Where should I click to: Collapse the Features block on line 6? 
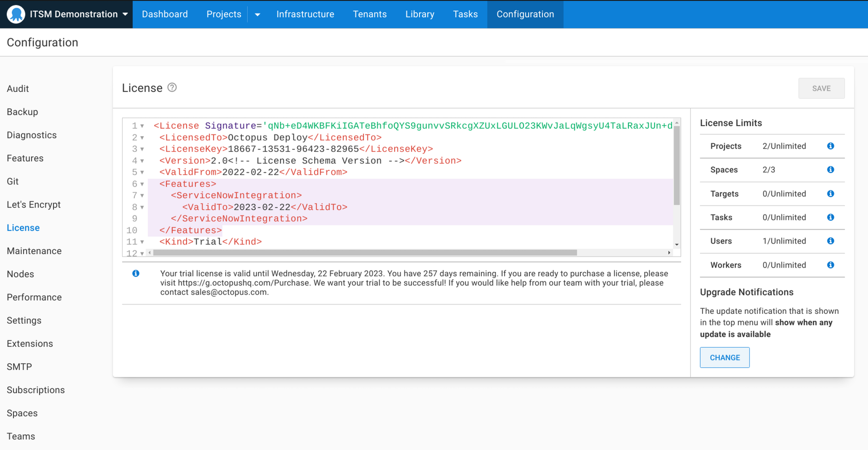point(142,184)
